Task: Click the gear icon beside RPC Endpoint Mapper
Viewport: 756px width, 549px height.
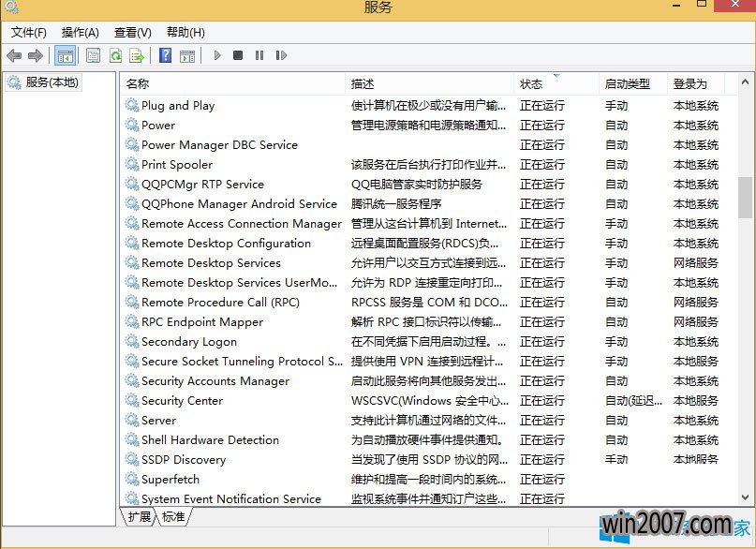Action: click(x=132, y=321)
